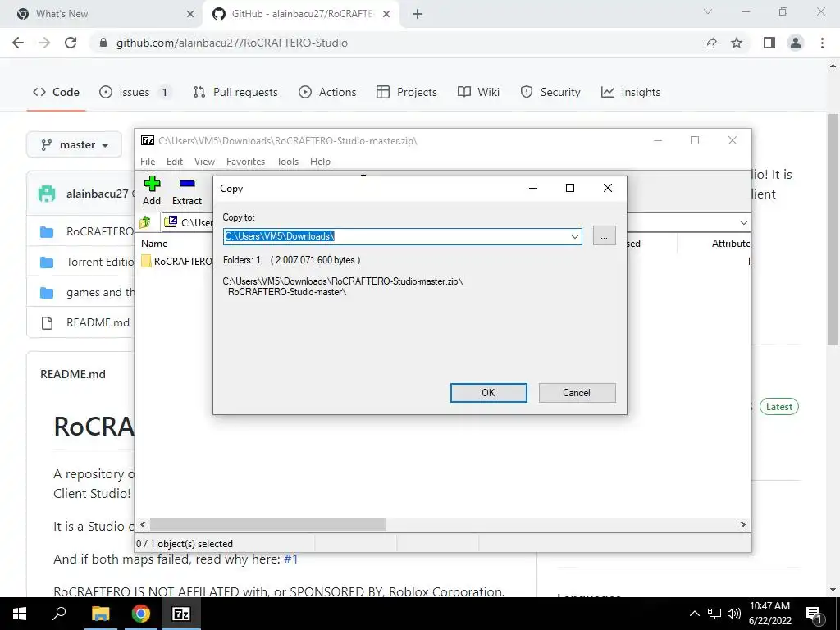Open a new Chrome tab
This screenshot has height=630, width=840.
coord(418,14)
